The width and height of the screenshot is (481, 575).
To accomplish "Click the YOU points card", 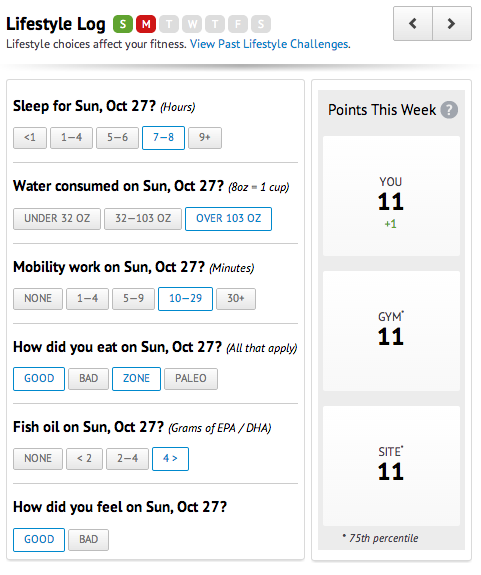I will 391,196.
